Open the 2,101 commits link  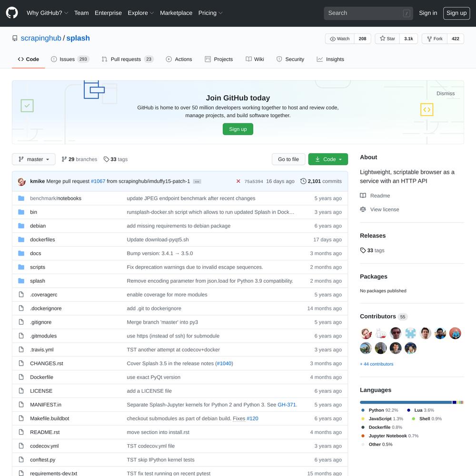pyautogui.click(x=321, y=181)
